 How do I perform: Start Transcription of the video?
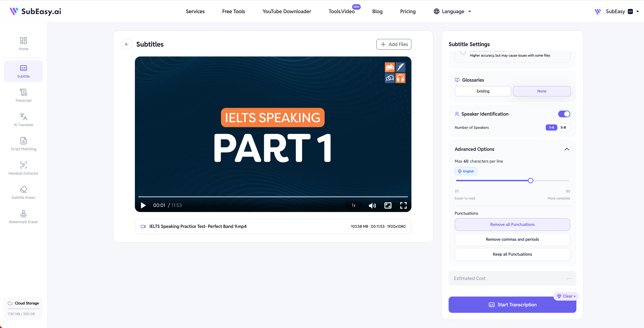pos(512,304)
